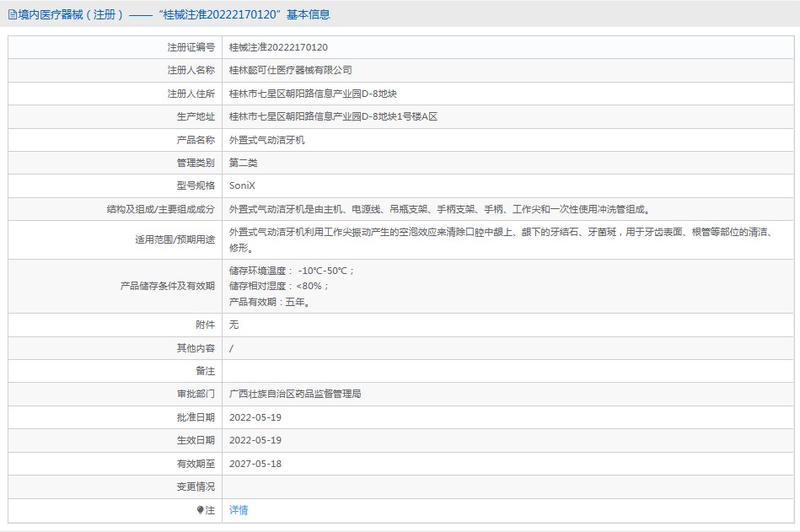Open the 详情 details link
This screenshot has height=532, width=800.
pyautogui.click(x=239, y=510)
